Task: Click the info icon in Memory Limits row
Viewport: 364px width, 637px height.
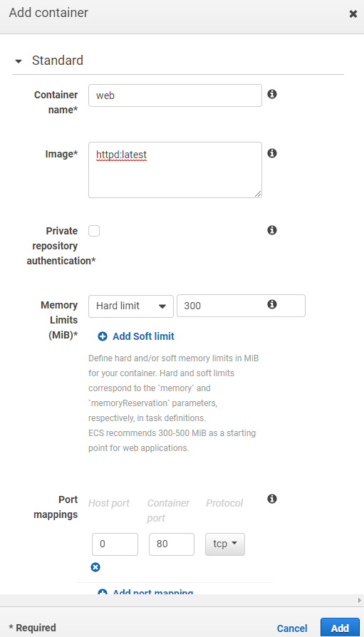Action: pyautogui.click(x=272, y=304)
